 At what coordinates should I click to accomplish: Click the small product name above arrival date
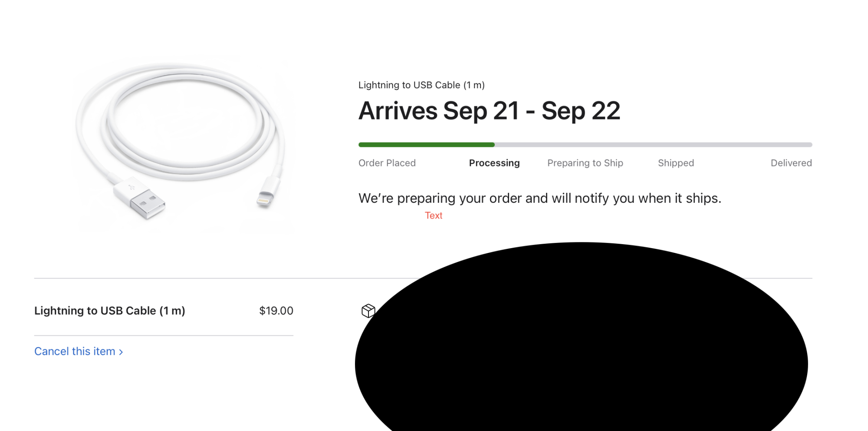click(421, 85)
